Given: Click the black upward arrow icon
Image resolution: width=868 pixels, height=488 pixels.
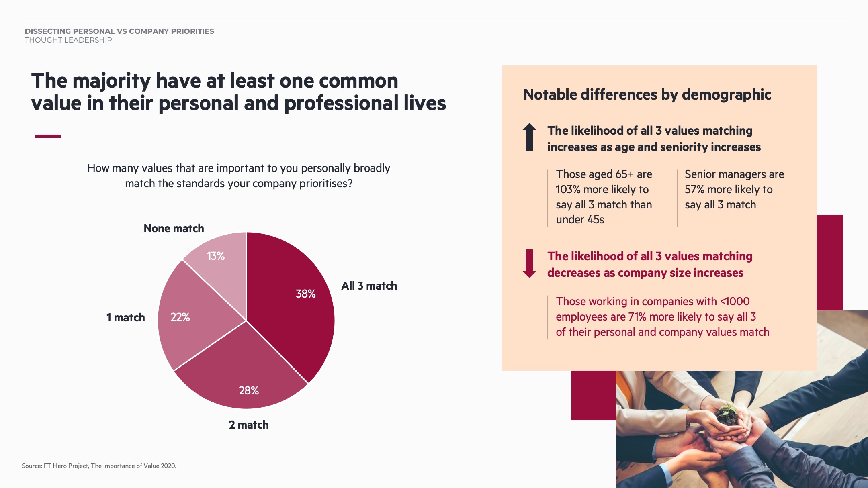Looking at the screenshot, I should [x=529, y=137].
